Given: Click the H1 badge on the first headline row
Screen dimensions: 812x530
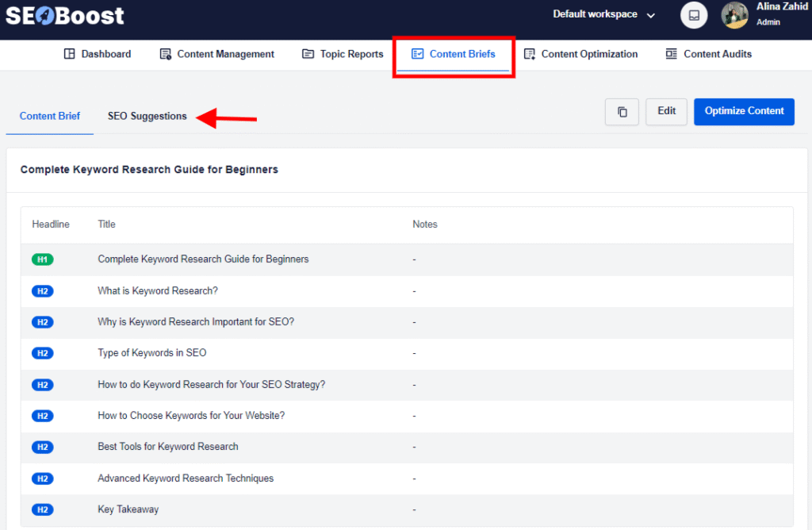Looking at the screenshot, I should pos(42,259).
